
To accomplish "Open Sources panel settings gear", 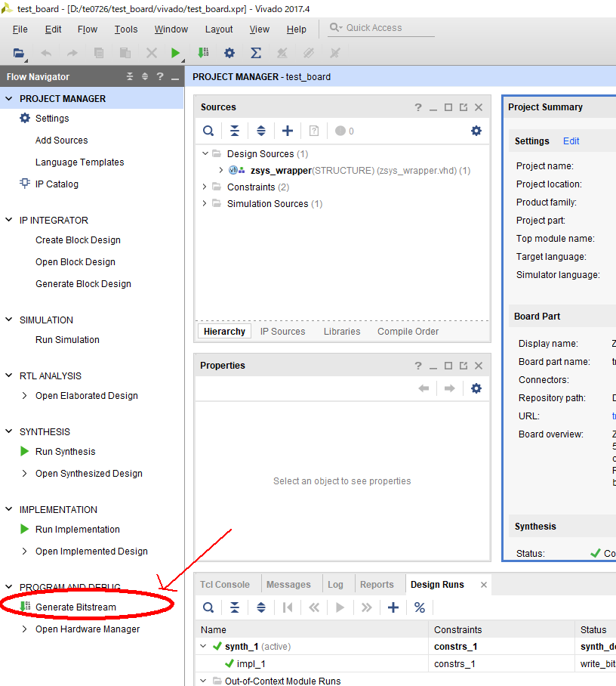I will (x=476, y=131).
